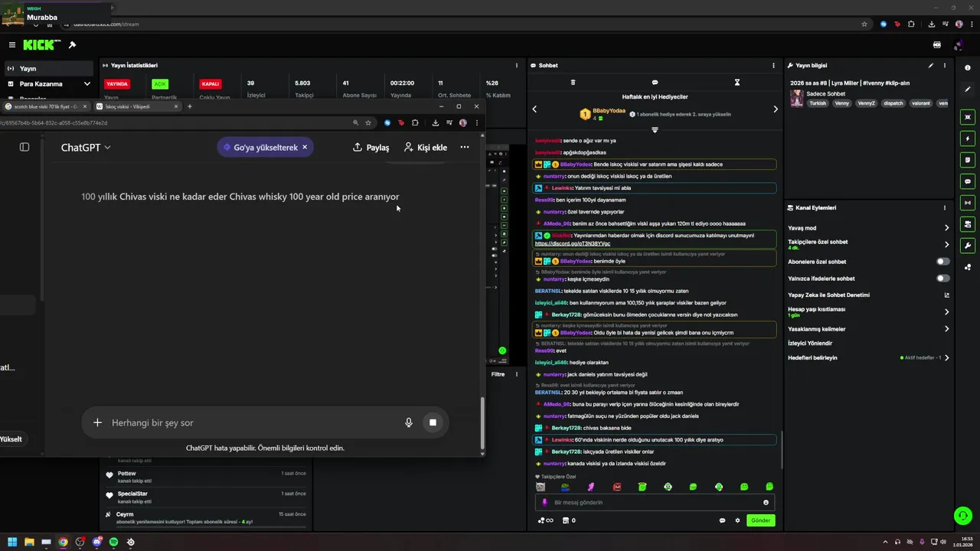The height and width of the screenshot is (551, 980).
Task: Click the speech bubble icon beside Gönder
Action: 722,520
